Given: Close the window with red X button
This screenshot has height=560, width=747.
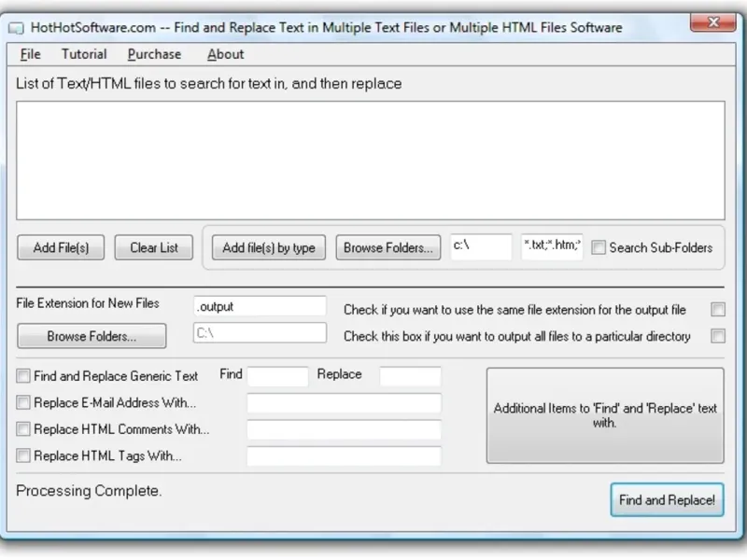Looking at the screenshot, I should (712, 22).
